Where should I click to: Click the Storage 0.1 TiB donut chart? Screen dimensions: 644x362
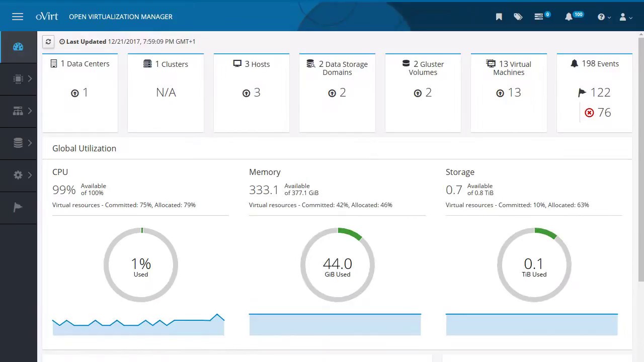coord(534,265)
